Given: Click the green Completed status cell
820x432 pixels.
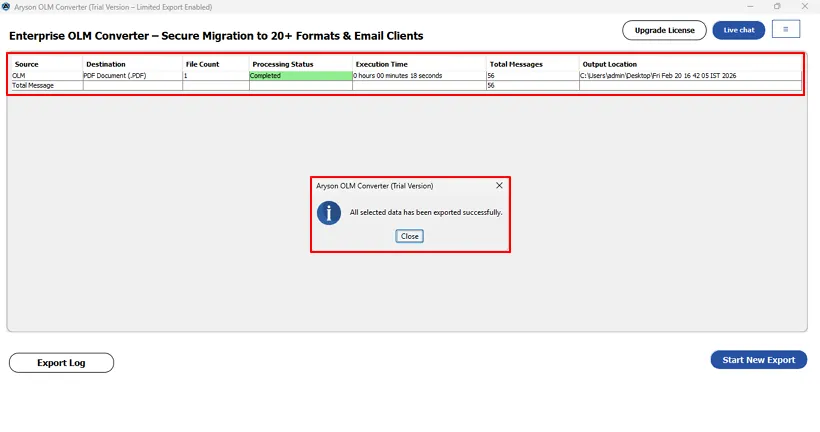Looking at the screenshot, I should (x=301, y=76).
